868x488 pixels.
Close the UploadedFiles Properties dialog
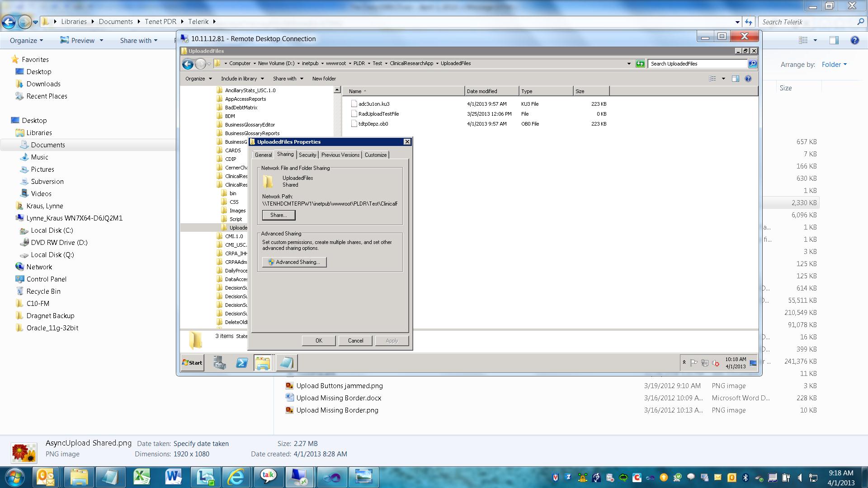(x=407, y=142)
